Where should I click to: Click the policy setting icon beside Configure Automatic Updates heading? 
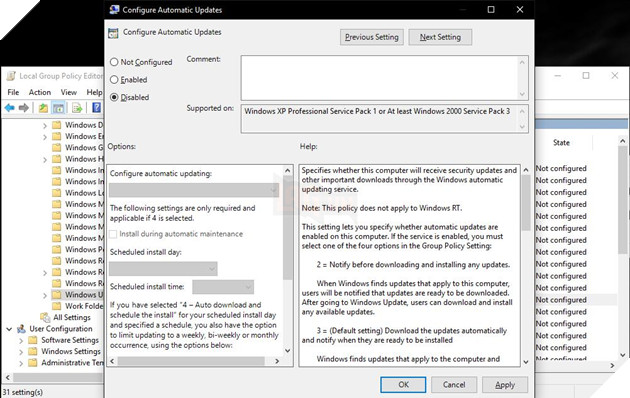pos(113,33)
